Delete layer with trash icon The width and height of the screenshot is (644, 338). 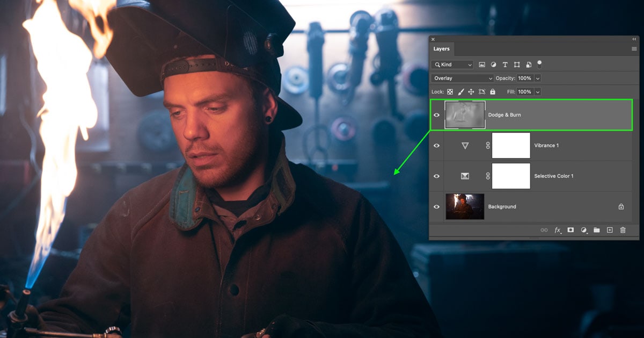click(x=623, y=230)
